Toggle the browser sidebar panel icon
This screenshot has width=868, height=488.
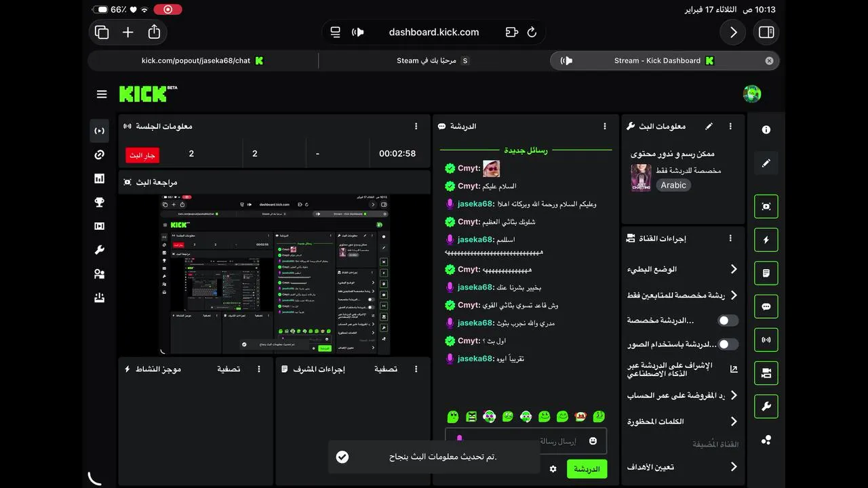[x=766, y=32]
